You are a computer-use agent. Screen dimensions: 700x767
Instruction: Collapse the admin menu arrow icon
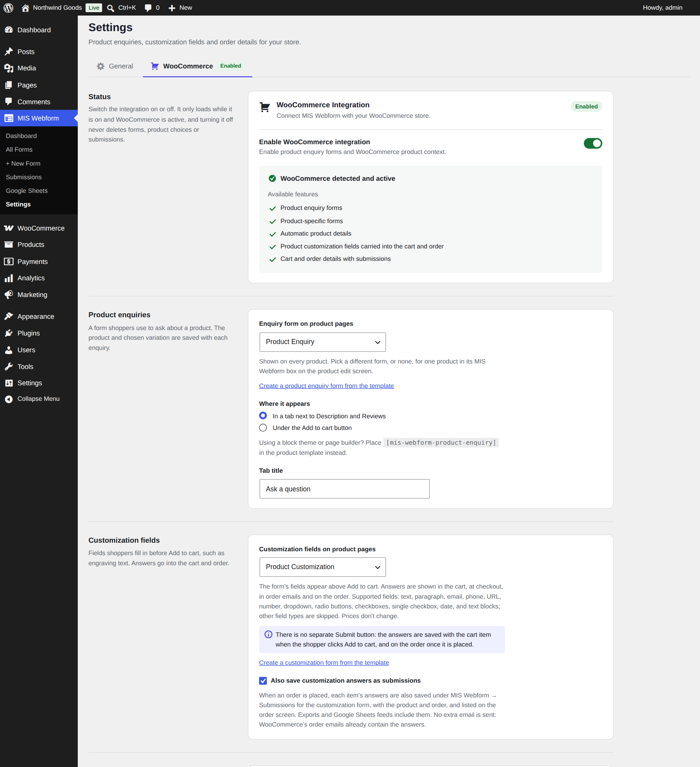(x=9, y=399)
